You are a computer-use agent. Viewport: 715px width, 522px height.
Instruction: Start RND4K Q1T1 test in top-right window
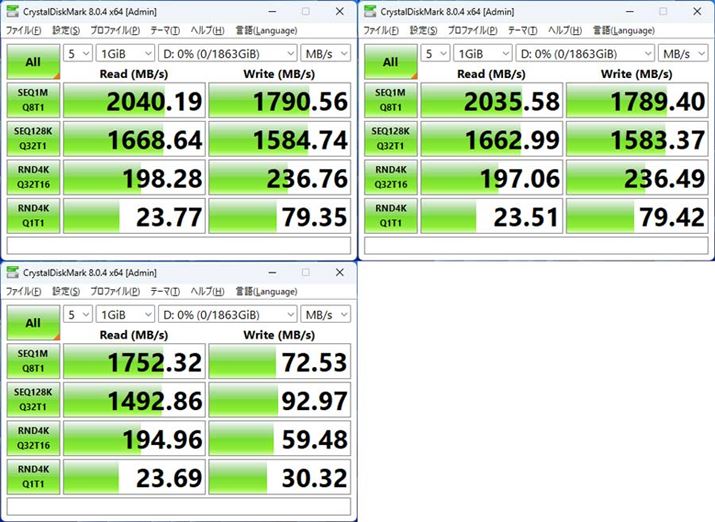[x=391, y=216]
